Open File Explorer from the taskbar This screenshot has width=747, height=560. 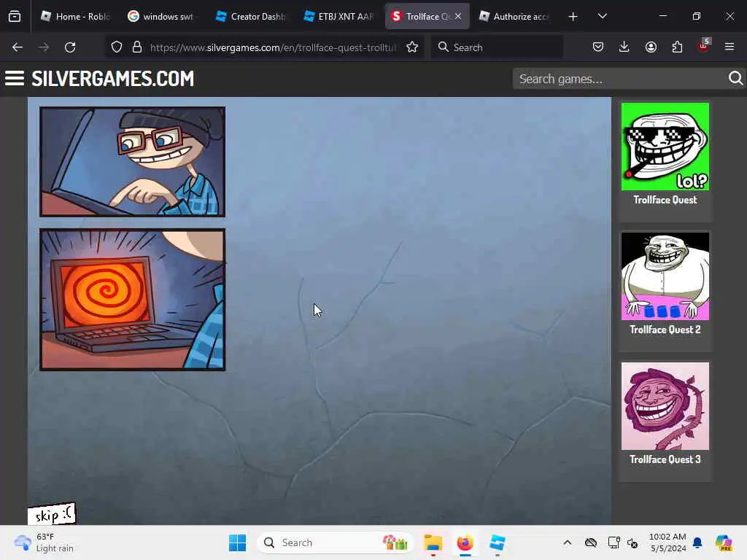(x=433, y=542)
